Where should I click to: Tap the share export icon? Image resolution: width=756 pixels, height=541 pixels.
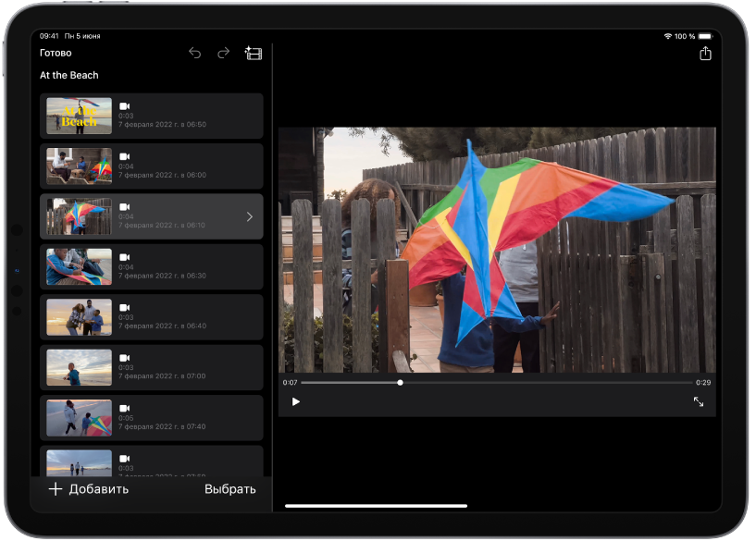point(705,53)
